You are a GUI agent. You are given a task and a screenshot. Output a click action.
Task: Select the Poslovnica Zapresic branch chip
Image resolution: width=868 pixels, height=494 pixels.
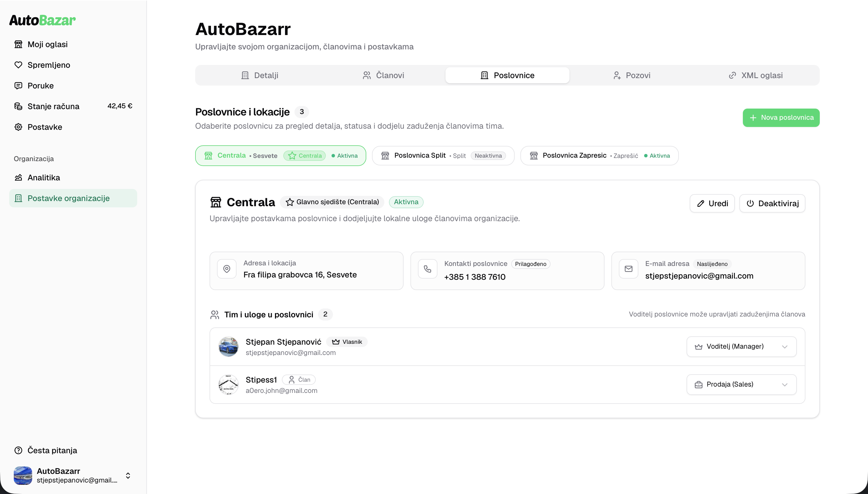599,156
